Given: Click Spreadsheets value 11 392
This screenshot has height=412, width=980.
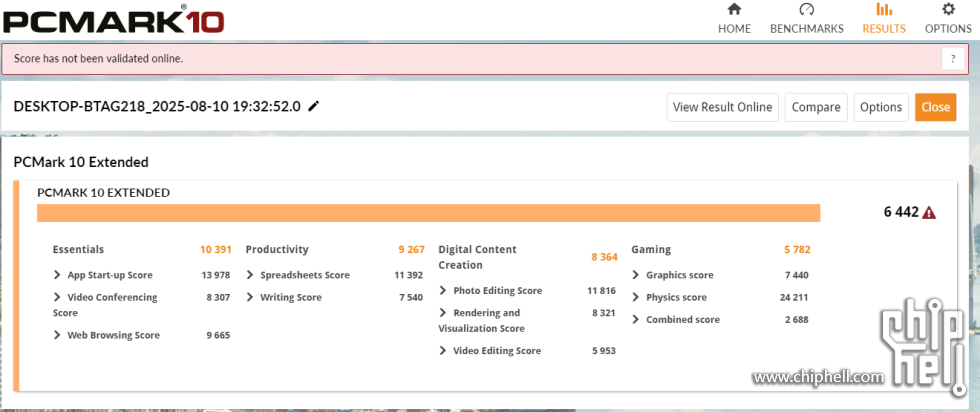Looking at the screenshot, I should coord(408,275).
